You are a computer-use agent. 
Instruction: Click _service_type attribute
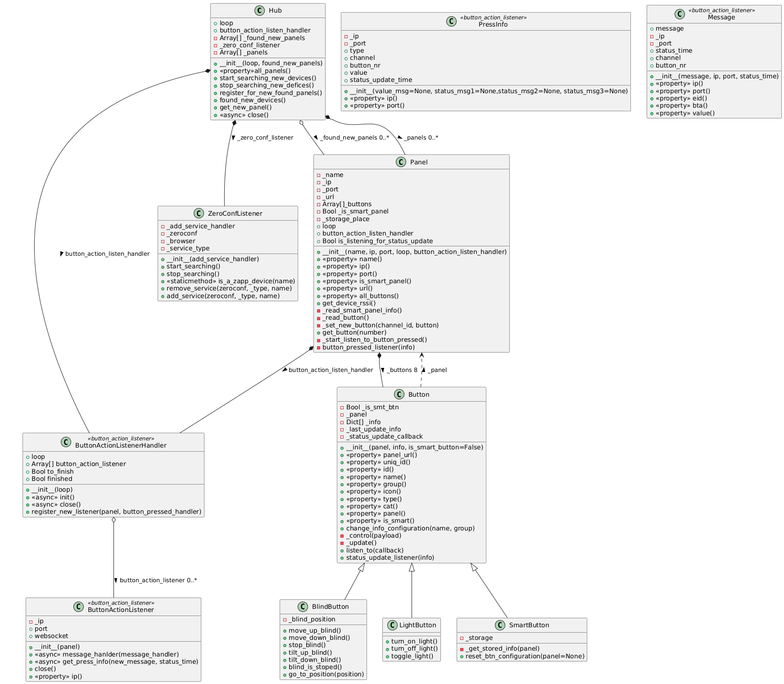click(x=188, y=248)
